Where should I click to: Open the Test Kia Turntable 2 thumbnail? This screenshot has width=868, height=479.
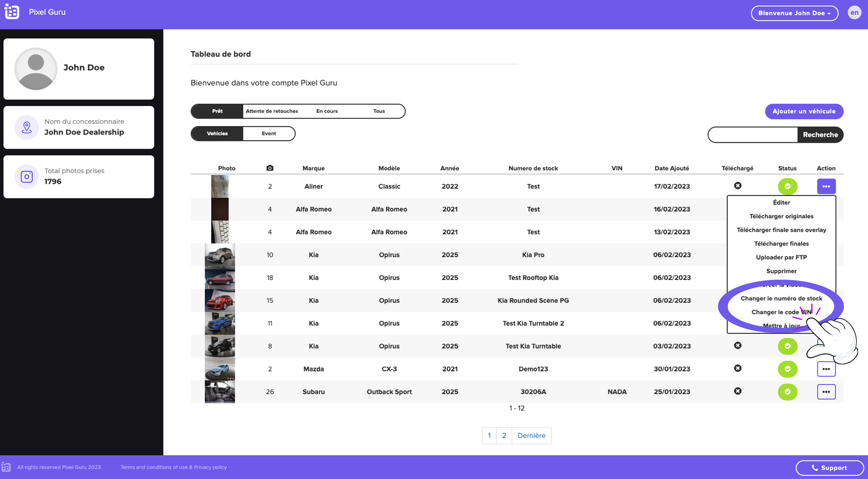[x=220, y=324]
